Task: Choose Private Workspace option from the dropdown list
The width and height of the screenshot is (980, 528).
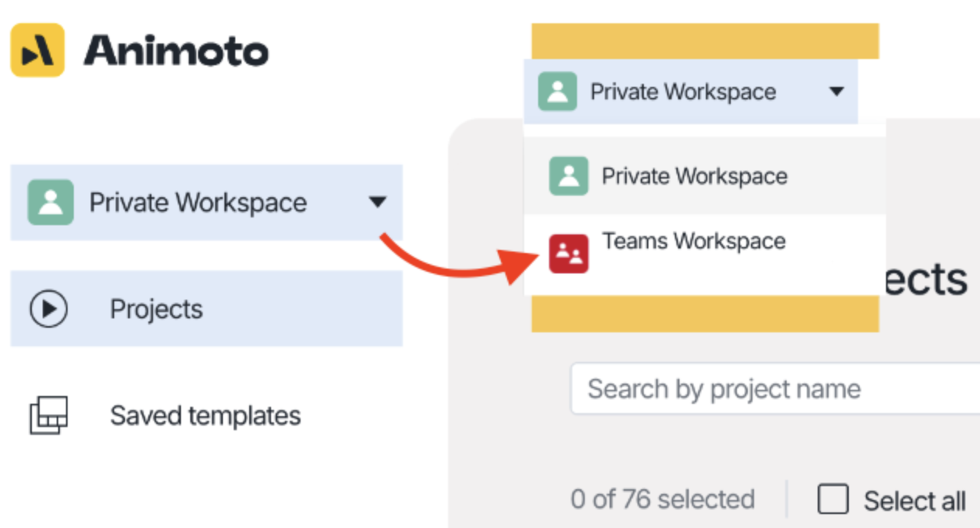Action: 694,175
